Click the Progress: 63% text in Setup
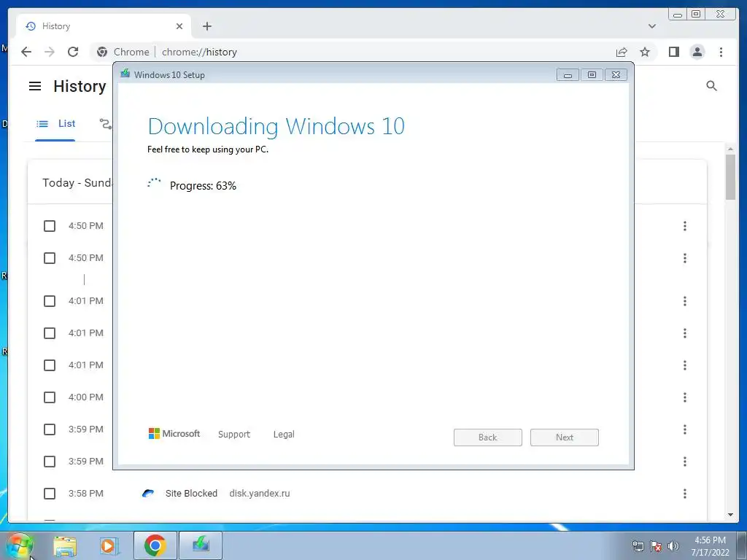This screenshot has height=560, width=747. click(x=203, y=186)
